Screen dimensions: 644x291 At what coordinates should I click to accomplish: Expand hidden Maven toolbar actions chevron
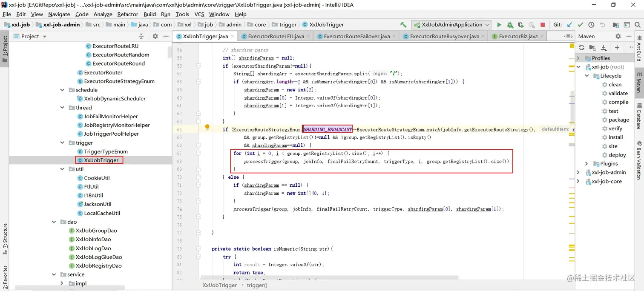(631, 48)
